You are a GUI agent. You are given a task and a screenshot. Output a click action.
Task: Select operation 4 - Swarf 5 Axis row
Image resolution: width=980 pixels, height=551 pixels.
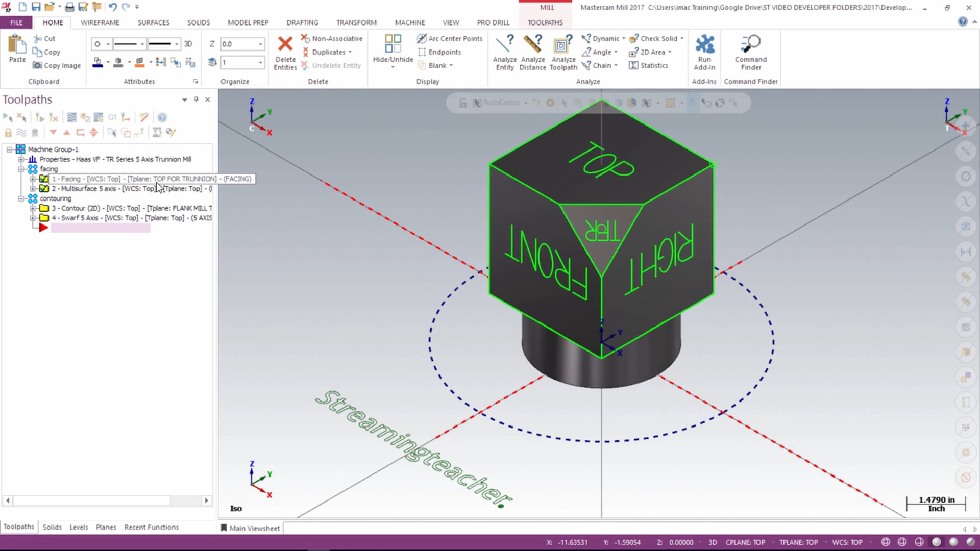[x=132, y=218]
